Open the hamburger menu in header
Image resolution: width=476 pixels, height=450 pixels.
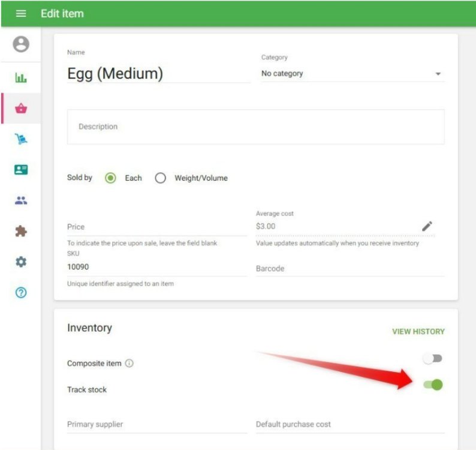tap(21, 13)
